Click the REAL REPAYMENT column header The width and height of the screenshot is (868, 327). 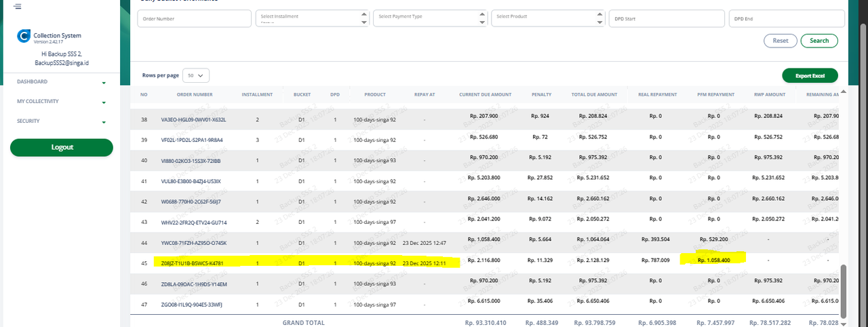pos(657,94)
